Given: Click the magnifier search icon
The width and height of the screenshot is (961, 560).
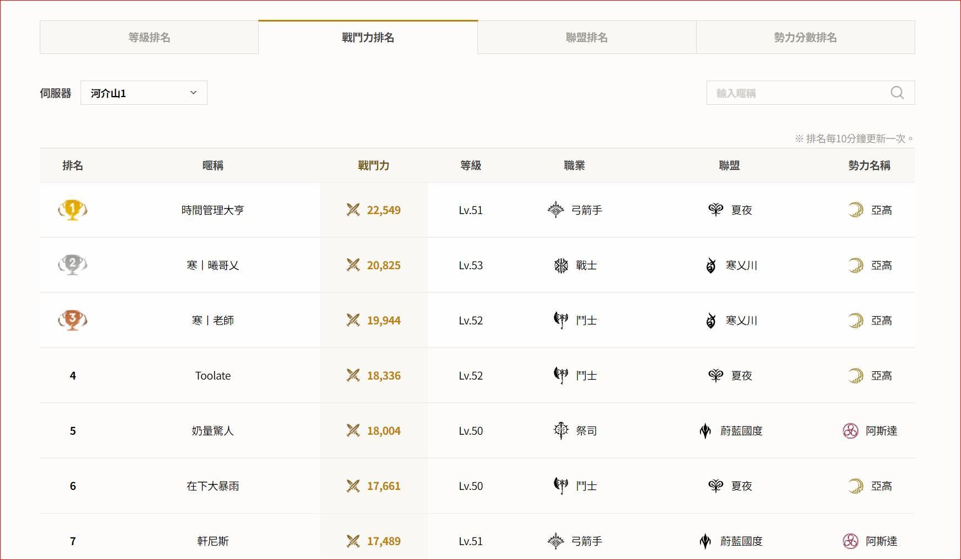Looking at the screenshot, I should tap(897, 93).
